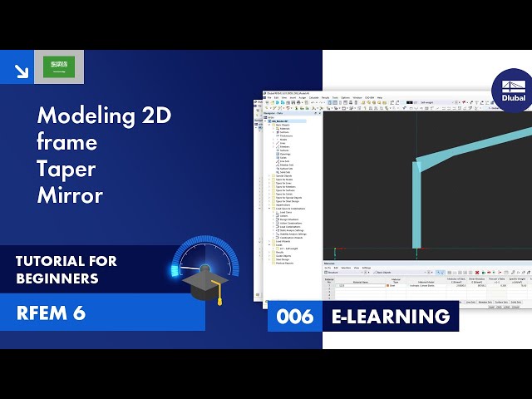Open the Structure dropdown in Materials table
Viewport: 532px width, 399px height.
tap(343, 273)
